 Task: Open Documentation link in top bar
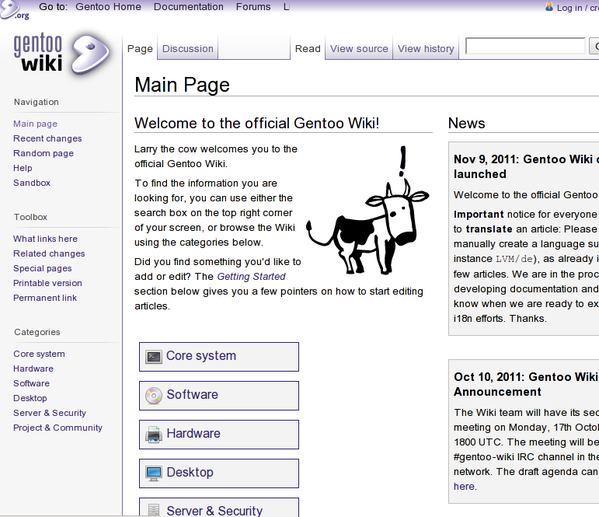coord(188,7)
